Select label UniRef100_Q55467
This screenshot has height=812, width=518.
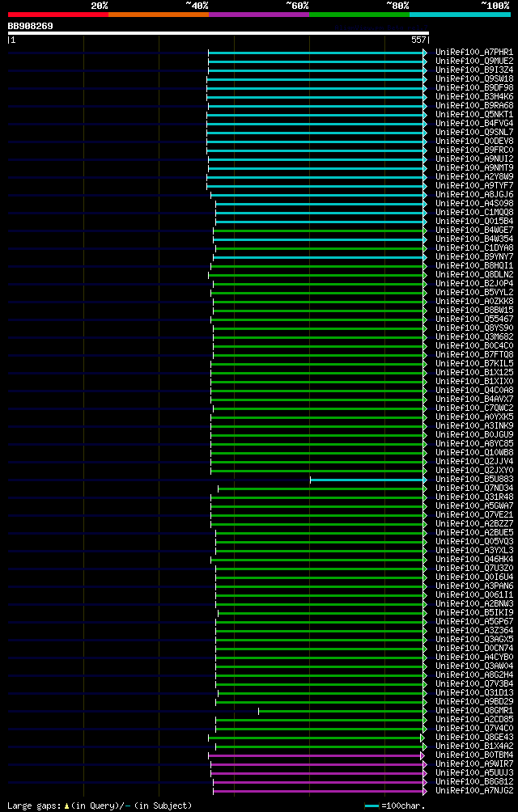(474, 319)
